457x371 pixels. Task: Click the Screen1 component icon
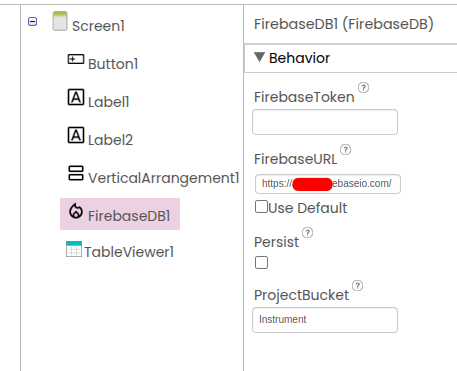pyautogui.click(x=60, y=21)
